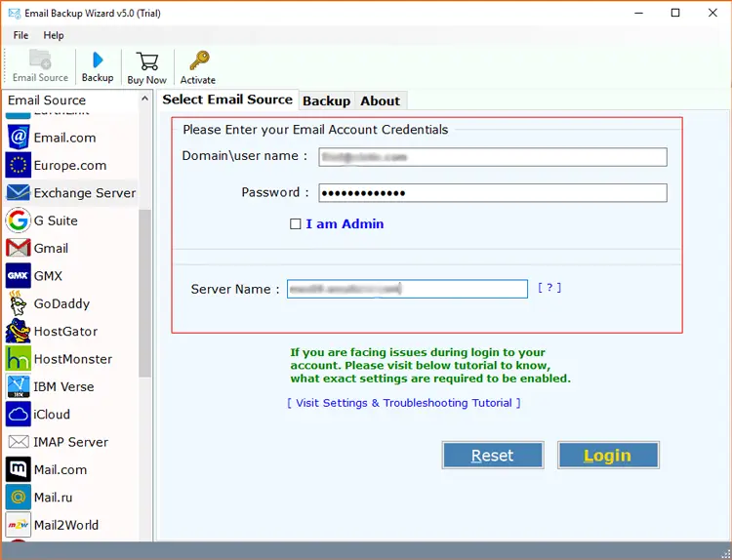Screen dimensions: 732x560
Task: Start backup with Backup toolbar icon
Action: click(98, 60)
